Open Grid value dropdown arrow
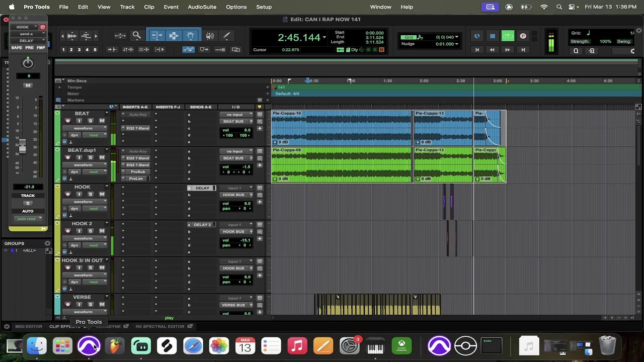The image size is (644, 362). tap(457, 37)
